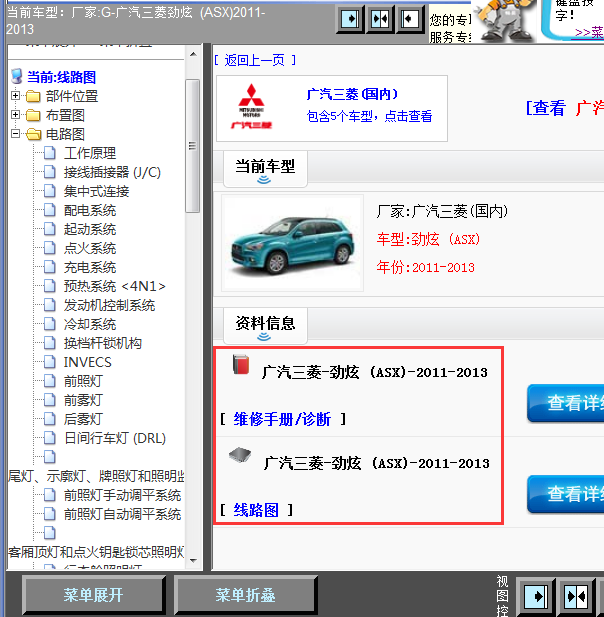
Task: Open the 资料信息 tab
Action: point(265,326)
